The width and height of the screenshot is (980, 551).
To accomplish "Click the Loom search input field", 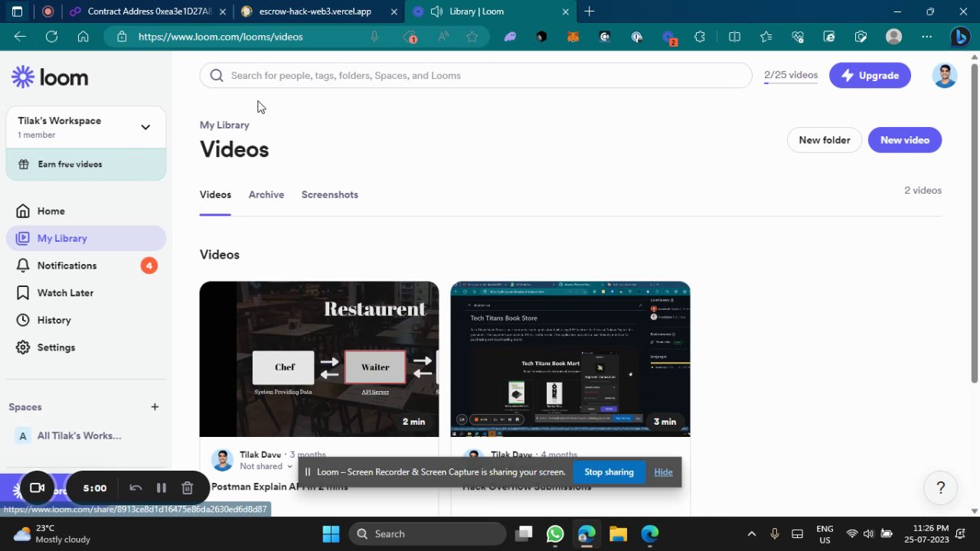I will 476,75.
